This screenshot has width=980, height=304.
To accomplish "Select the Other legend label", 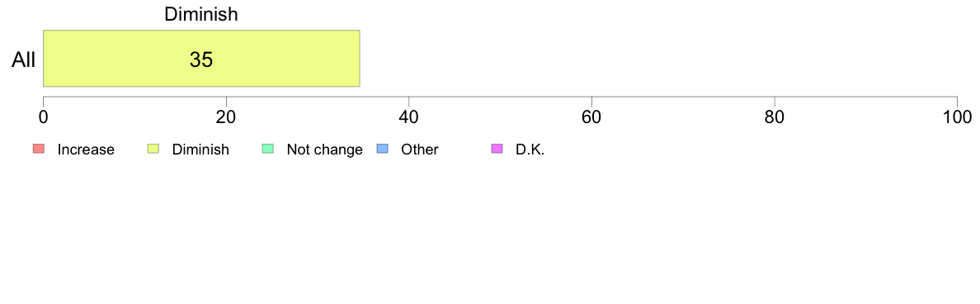I will pyautogui.click(x=420, y=150).
